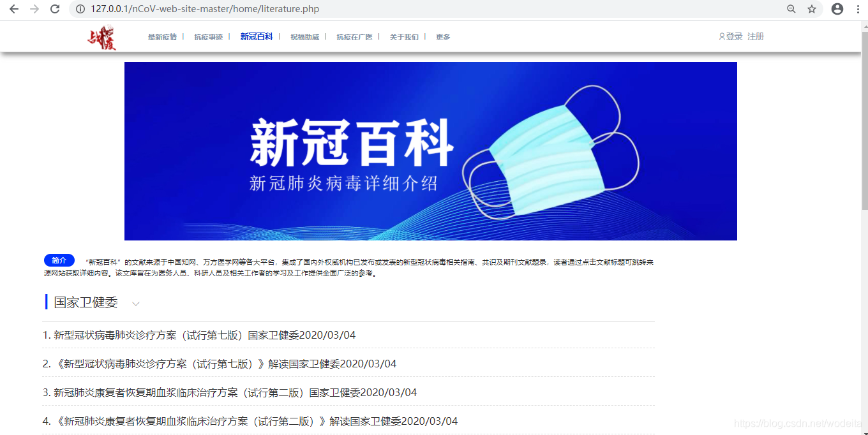Open the 更多 navigation menu
Screen dimensions: 868x435
(x=443, y=37)
